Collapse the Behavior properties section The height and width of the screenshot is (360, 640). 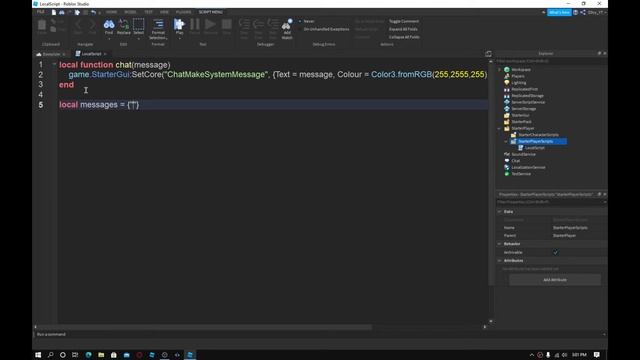500,244
